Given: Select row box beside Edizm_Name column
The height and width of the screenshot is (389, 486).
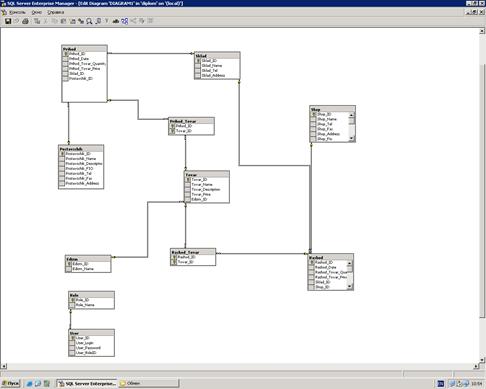Looking at the screenshot, I should 69,269.
